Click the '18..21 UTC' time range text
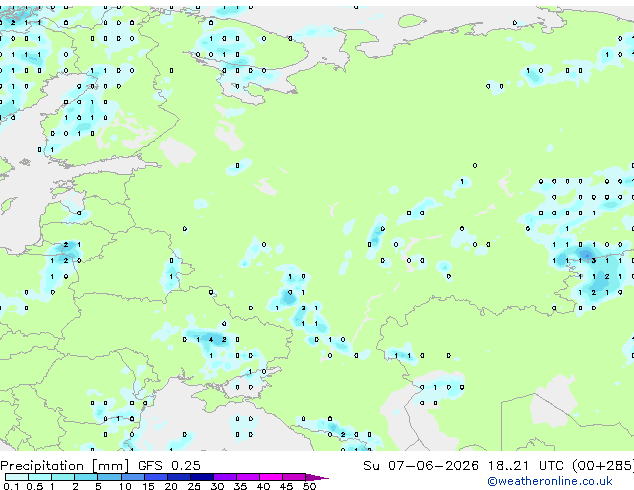This screenshot has height=490, width=634. [525, 466]
